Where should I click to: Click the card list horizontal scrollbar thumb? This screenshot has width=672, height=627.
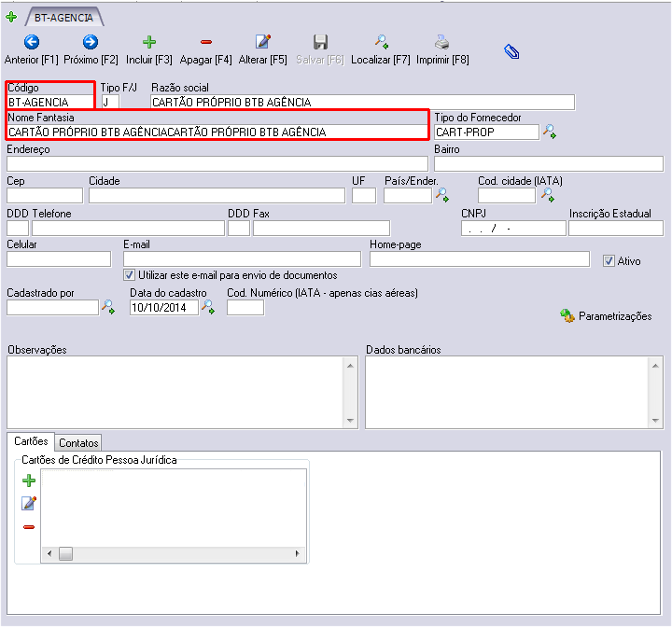point(65,553)
